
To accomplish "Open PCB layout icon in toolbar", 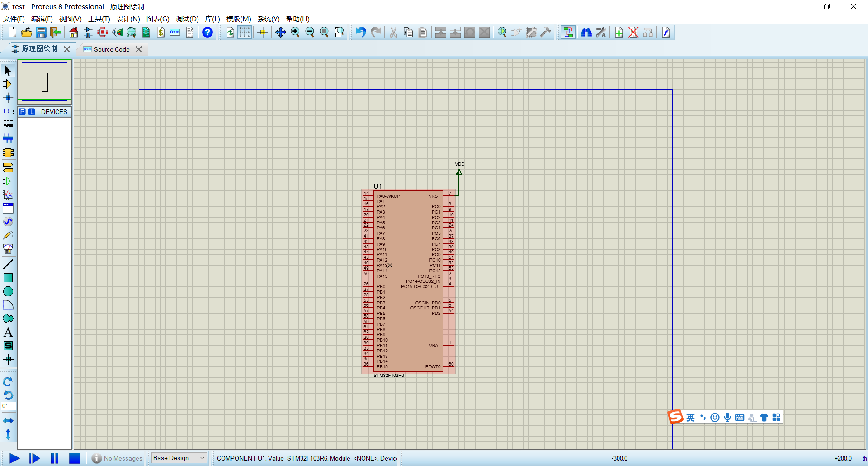I will click(x=103, y=32).
